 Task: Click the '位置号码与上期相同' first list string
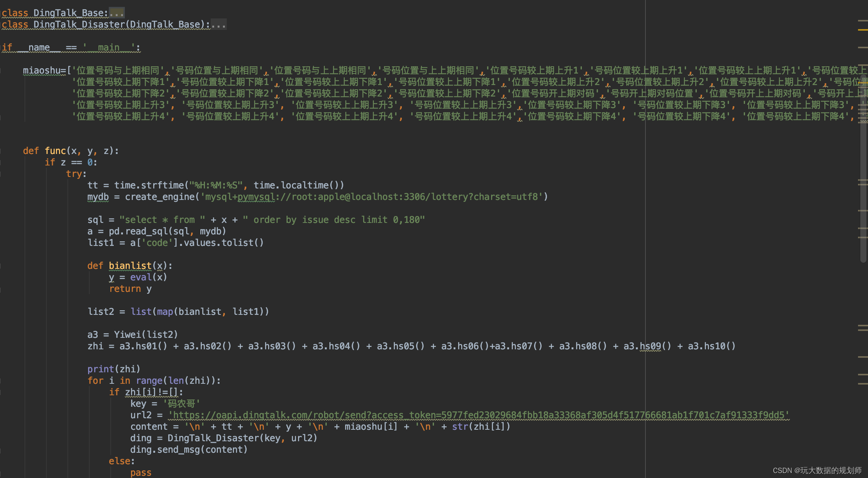pos(118,70)
